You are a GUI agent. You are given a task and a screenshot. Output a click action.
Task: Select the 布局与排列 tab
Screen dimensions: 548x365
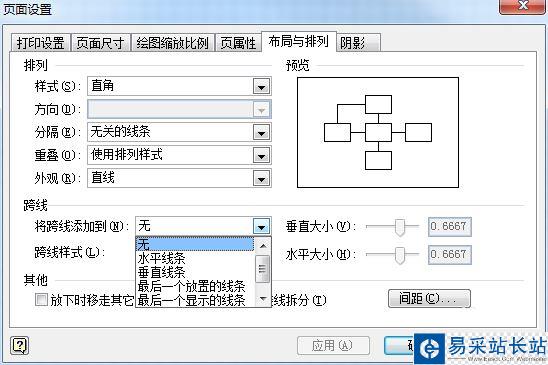(x=299, y=42)
